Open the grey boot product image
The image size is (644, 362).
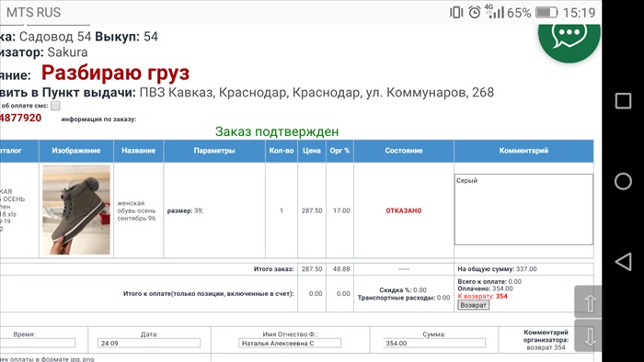[76, 209]
